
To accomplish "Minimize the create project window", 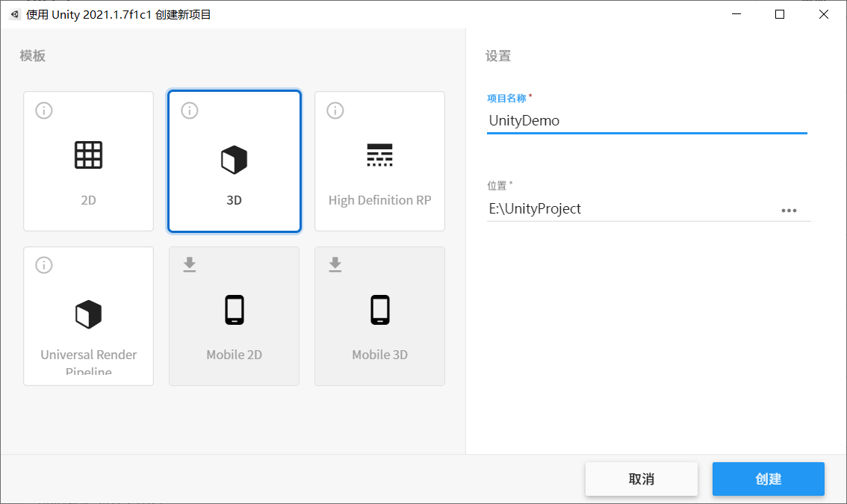I will (736, 14).
